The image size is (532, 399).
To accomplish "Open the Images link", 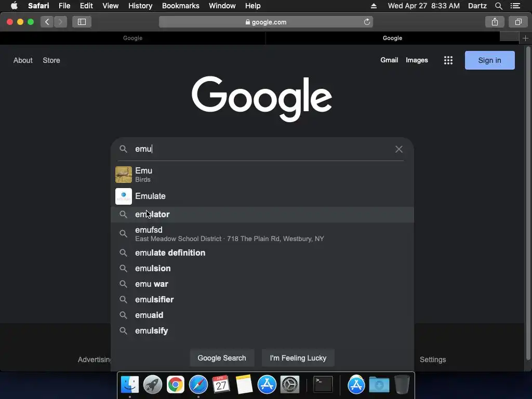I will [x=417, y=60].
